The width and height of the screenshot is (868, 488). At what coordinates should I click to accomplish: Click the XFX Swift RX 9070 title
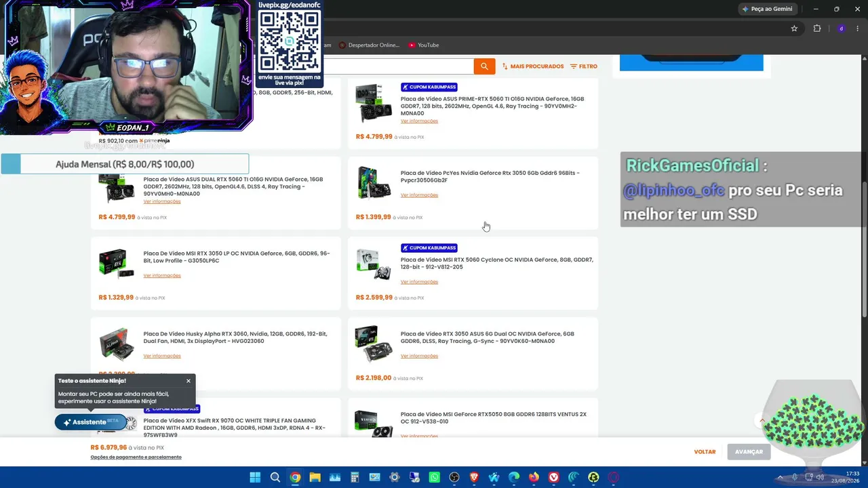tap(235, 428)
